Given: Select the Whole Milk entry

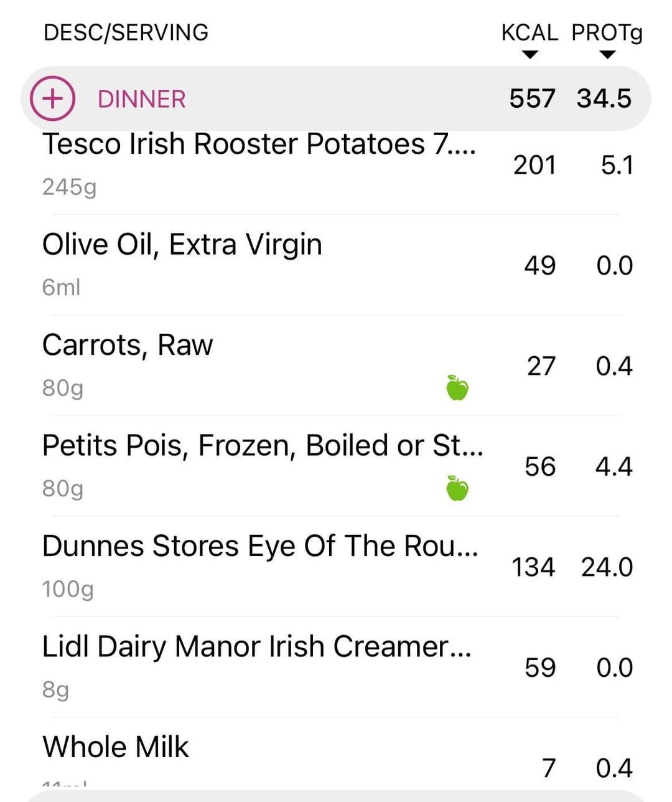Looking at the screenshot, I should [116, 747].
